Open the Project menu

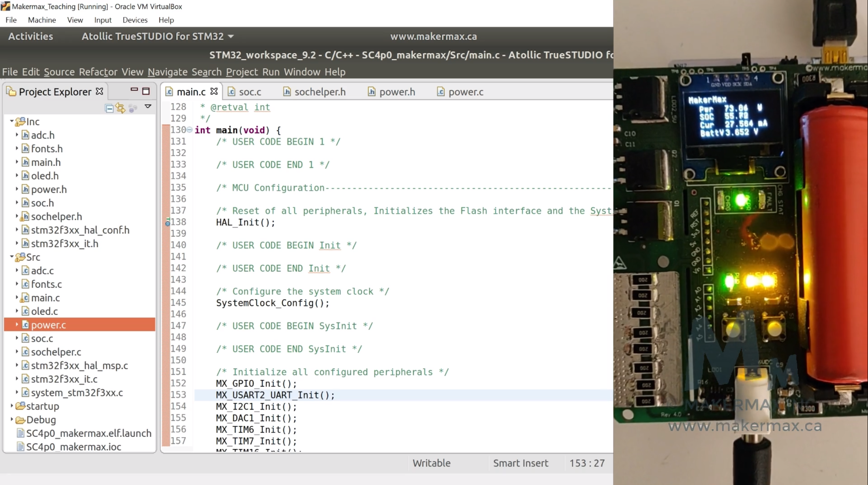click(242, 72)
